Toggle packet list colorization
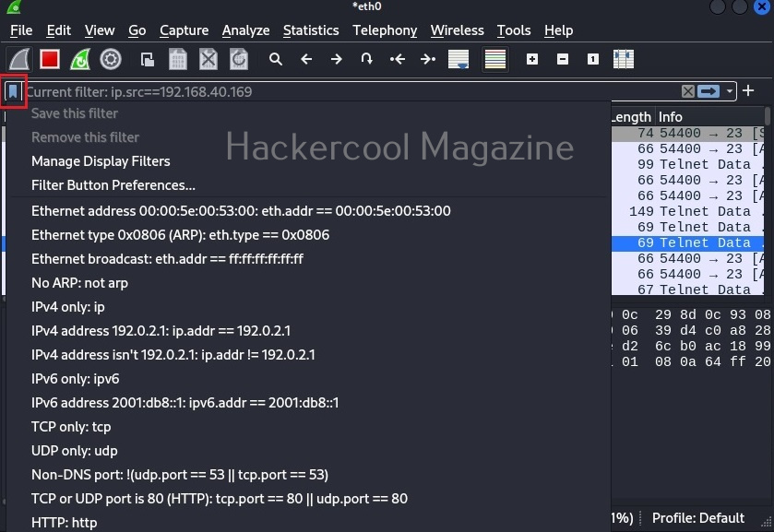 (495, 60)
